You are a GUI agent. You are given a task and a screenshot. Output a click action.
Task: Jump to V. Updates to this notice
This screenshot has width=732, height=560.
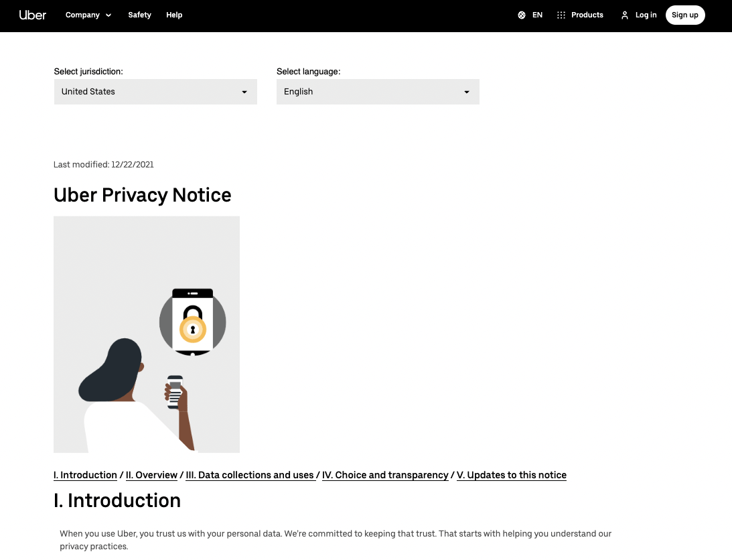pyautogui.click(x=512, y=475)
